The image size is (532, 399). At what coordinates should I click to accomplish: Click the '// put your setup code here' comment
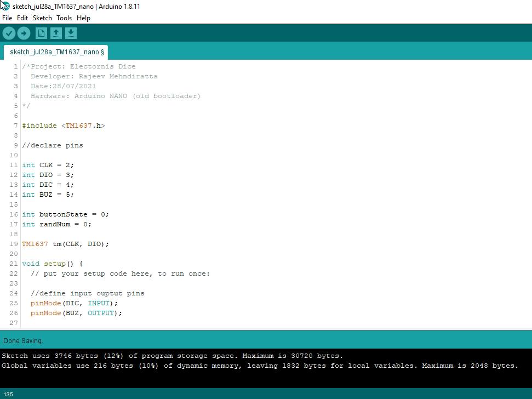click(x=120, y=273)
